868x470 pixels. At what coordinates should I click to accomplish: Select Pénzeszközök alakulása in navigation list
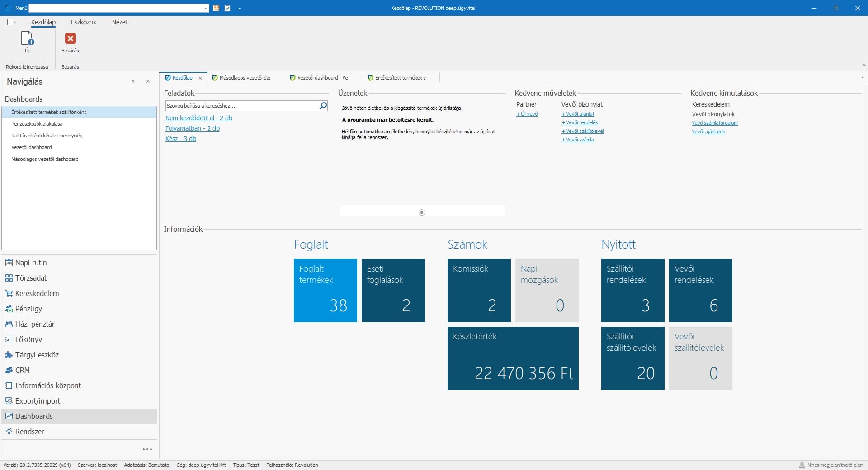37,124
